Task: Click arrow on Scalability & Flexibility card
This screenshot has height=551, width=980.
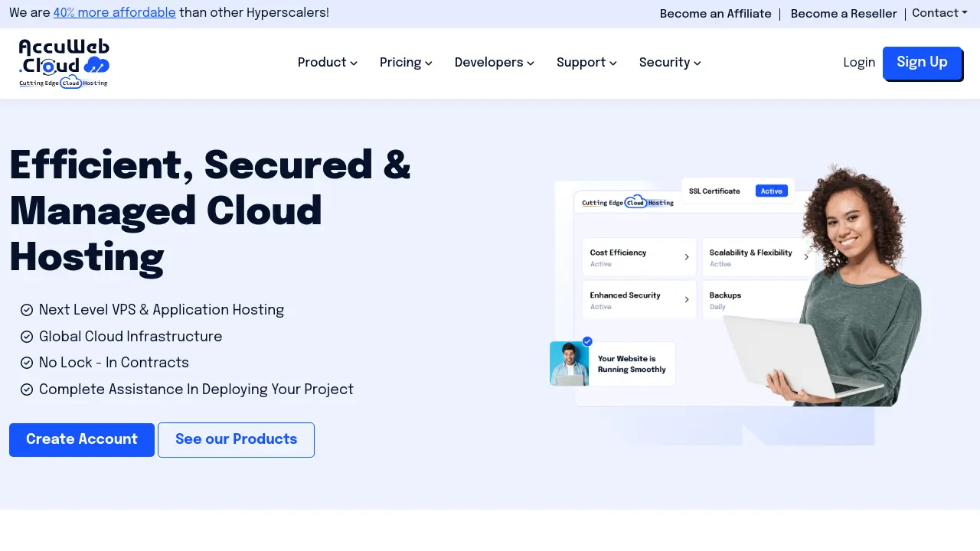Action: pos(806,257)
